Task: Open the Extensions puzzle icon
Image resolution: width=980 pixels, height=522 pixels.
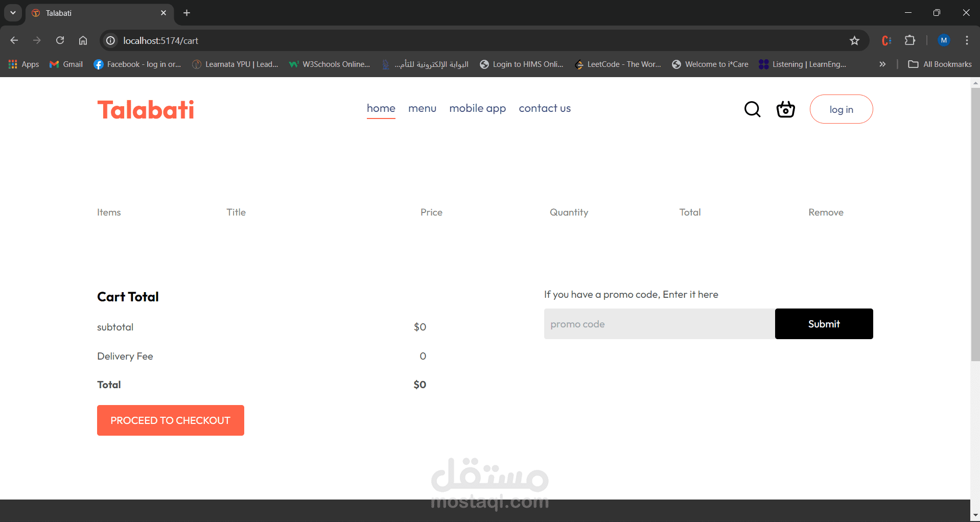Action: (910, 40)
